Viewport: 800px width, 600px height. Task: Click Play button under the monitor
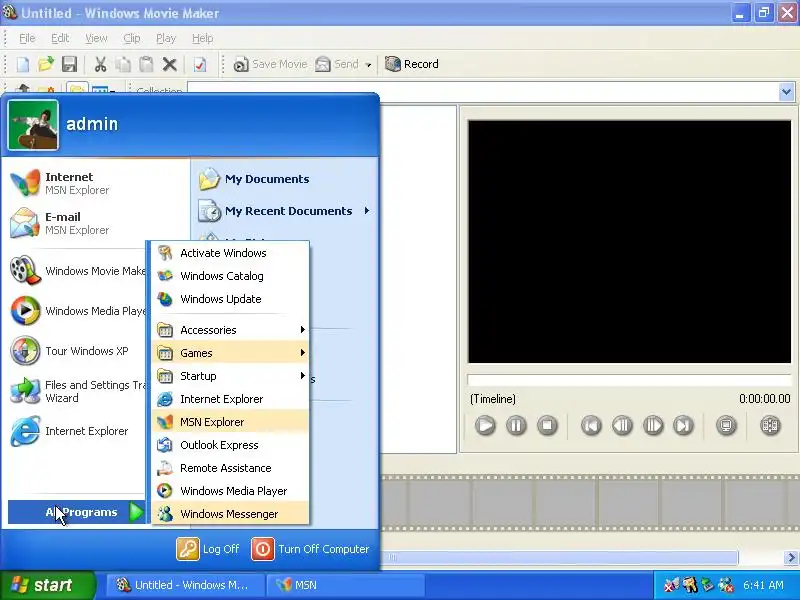tap(485, 425)
